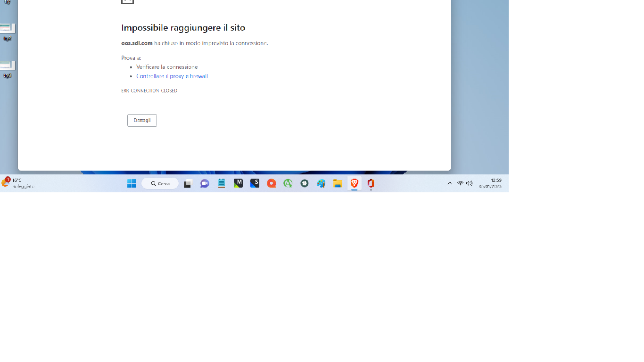Viewport: 644px width, 362px height.
Task: Click the Wi-Fi icon in the system tray
Action: click(x=460, y=183)
